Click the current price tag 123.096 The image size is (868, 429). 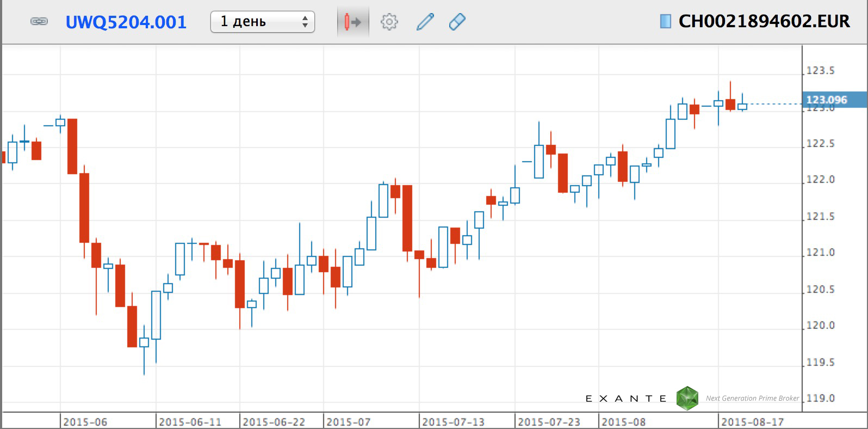point(826,100)
